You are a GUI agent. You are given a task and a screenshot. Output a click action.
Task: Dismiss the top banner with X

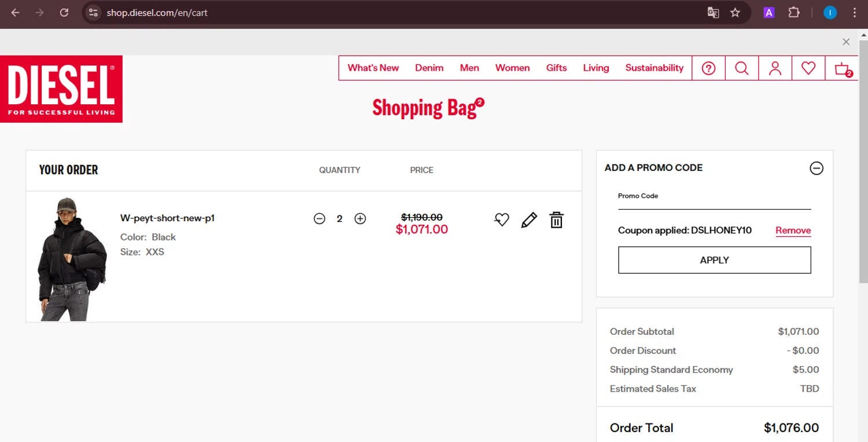click(846, 42)
